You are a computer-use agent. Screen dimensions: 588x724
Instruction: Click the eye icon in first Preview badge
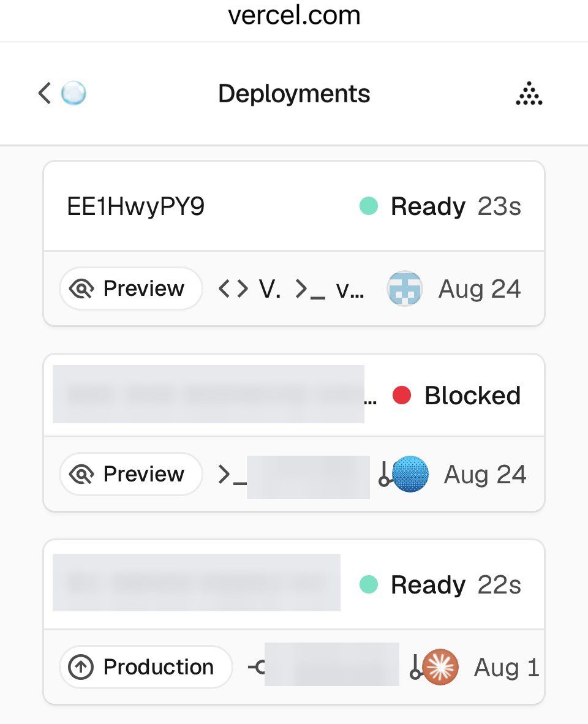[x=81, y=289]
